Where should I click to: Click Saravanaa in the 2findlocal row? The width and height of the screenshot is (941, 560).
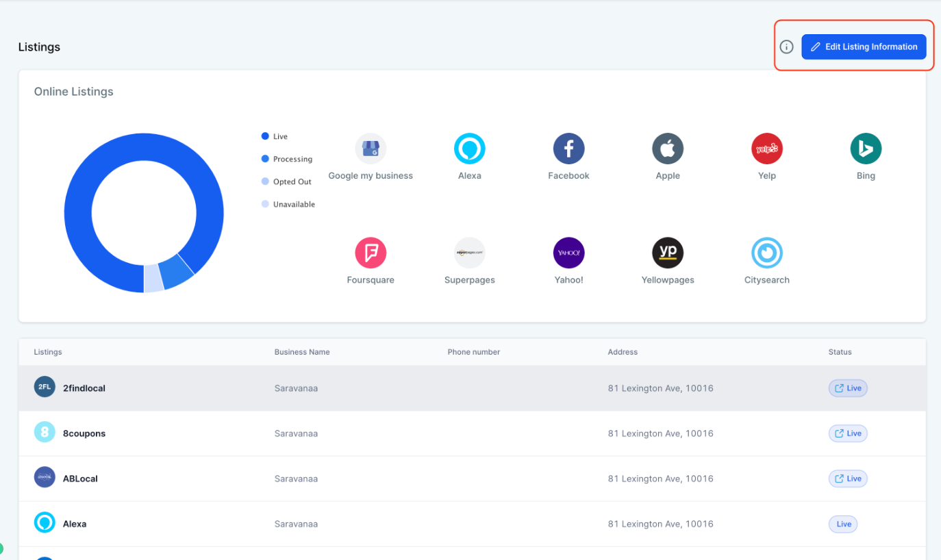296,388
